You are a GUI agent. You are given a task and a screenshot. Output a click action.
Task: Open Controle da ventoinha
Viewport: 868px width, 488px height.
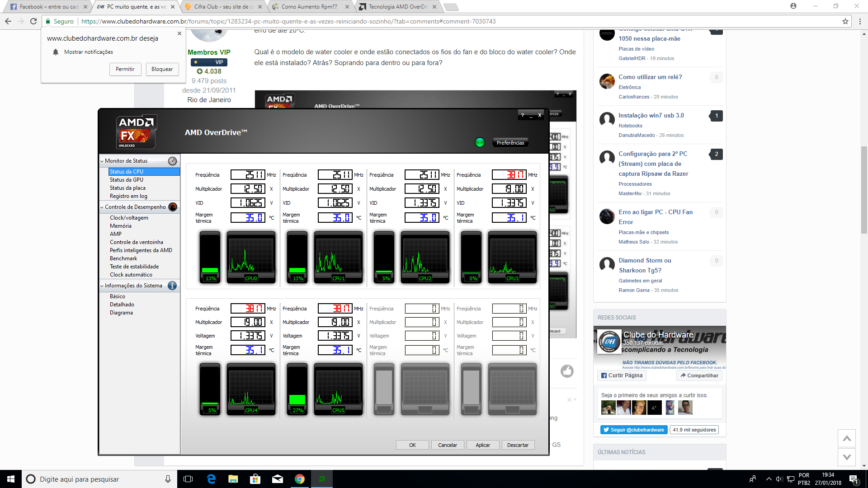[x=137, y=242]
